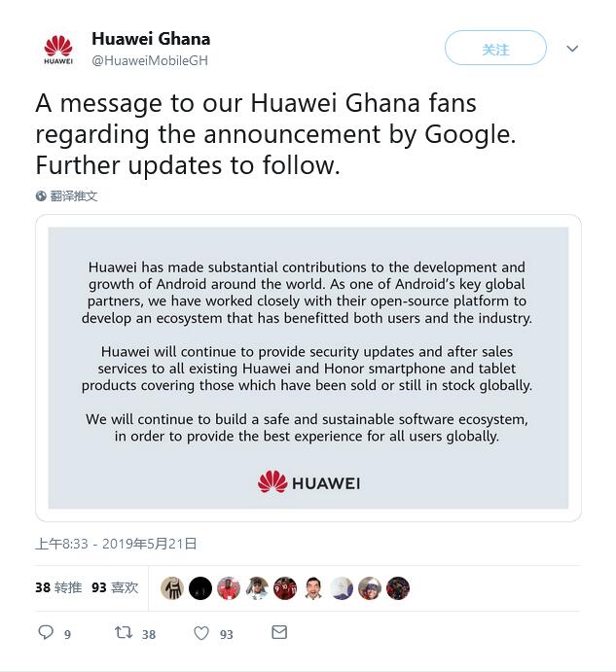View the 38 转推 retweets list
Screen dimensions: 616x672
[x=58, y=587]
